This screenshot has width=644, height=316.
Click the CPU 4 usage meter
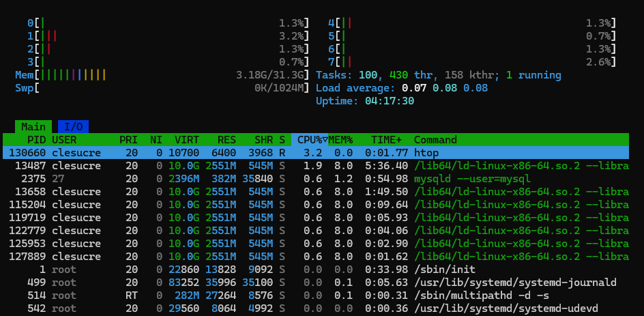click(472, 23)
